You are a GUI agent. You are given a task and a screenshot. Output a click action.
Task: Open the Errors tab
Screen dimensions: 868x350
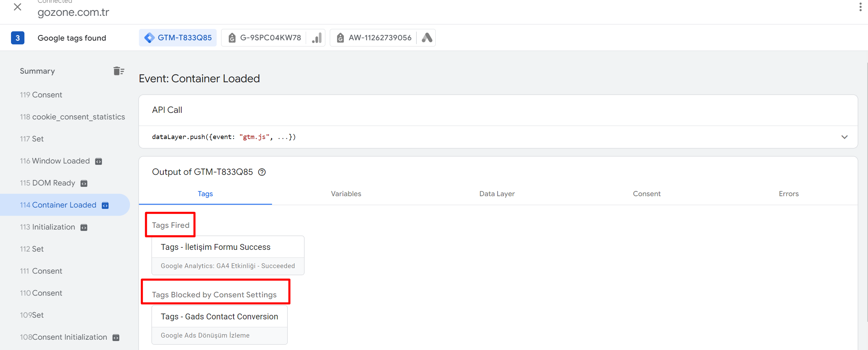pos(789,194)
